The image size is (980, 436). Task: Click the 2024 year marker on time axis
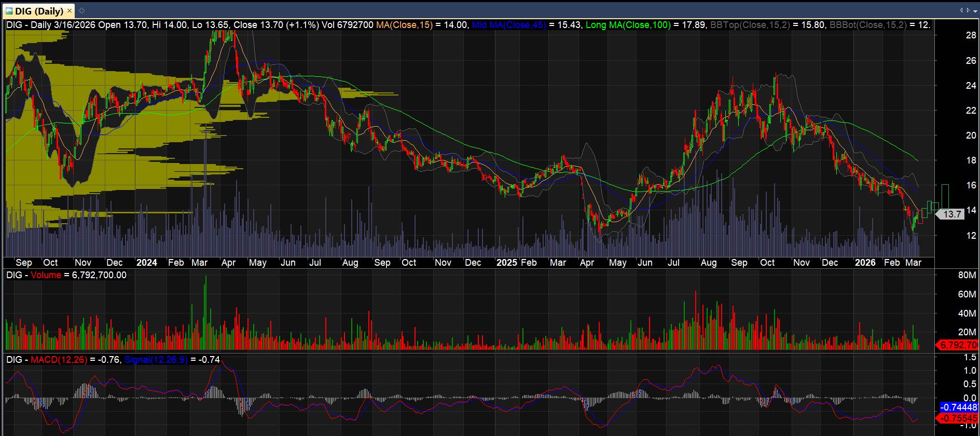pos(146,263)
